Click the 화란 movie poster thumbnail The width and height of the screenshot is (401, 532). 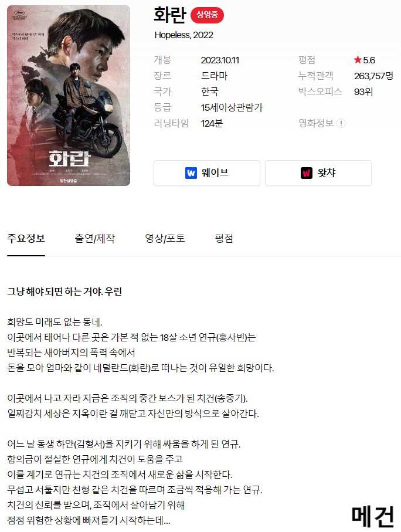[69, 96]
